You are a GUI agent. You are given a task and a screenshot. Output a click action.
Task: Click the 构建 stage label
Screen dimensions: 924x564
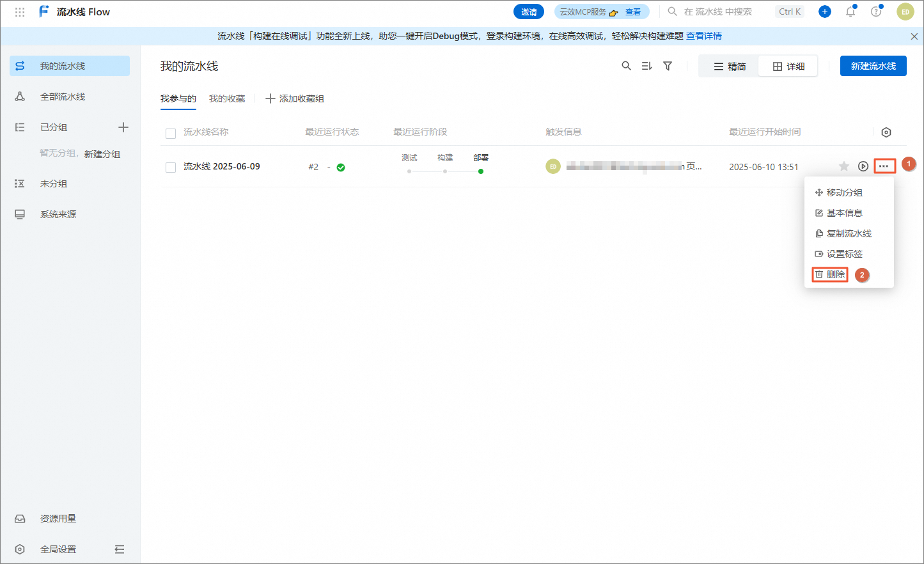tap(445, 157)
